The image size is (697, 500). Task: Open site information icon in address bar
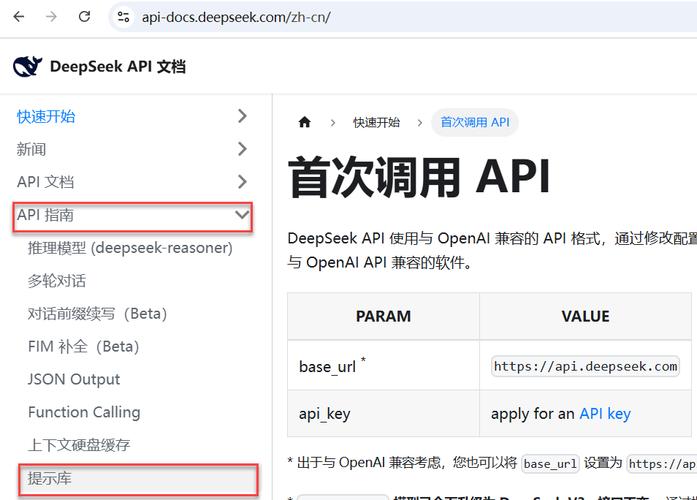pos(123,17)
